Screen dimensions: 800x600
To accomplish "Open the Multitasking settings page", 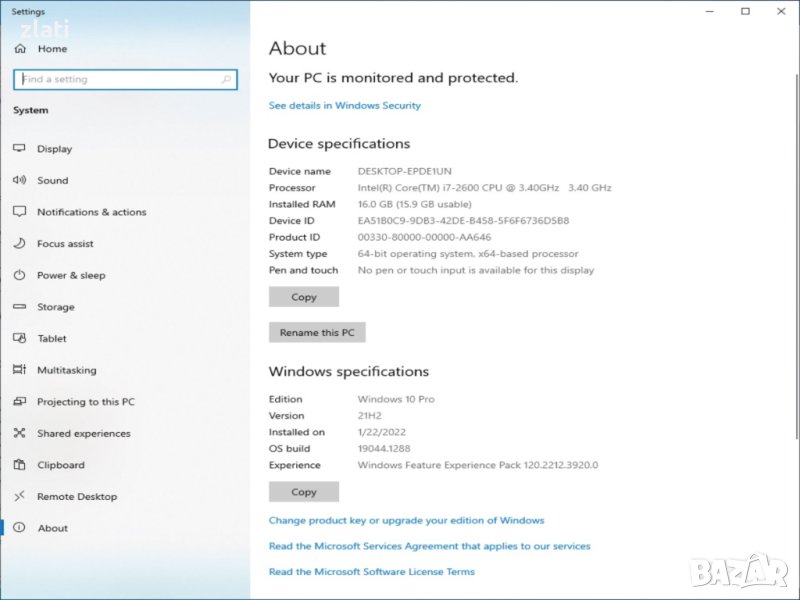I will pyautogui.click(x=67, y=370).
